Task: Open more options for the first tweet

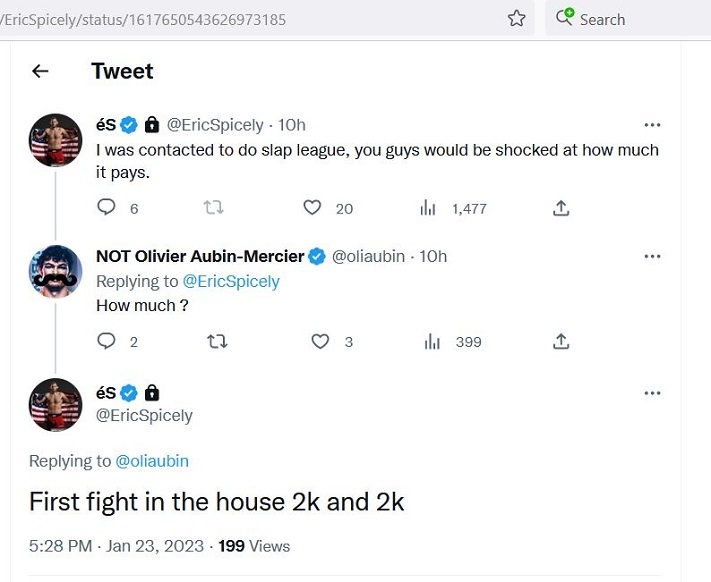Action: 652,125
